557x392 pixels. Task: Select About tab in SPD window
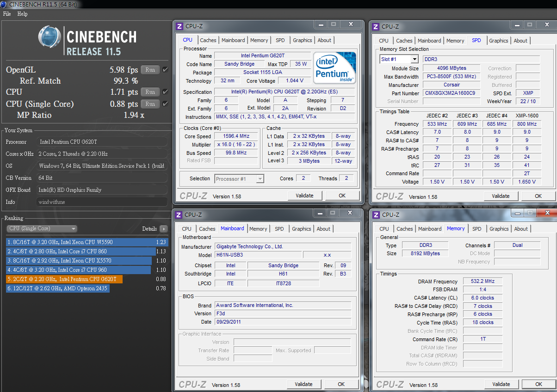(x=520, y=41)
